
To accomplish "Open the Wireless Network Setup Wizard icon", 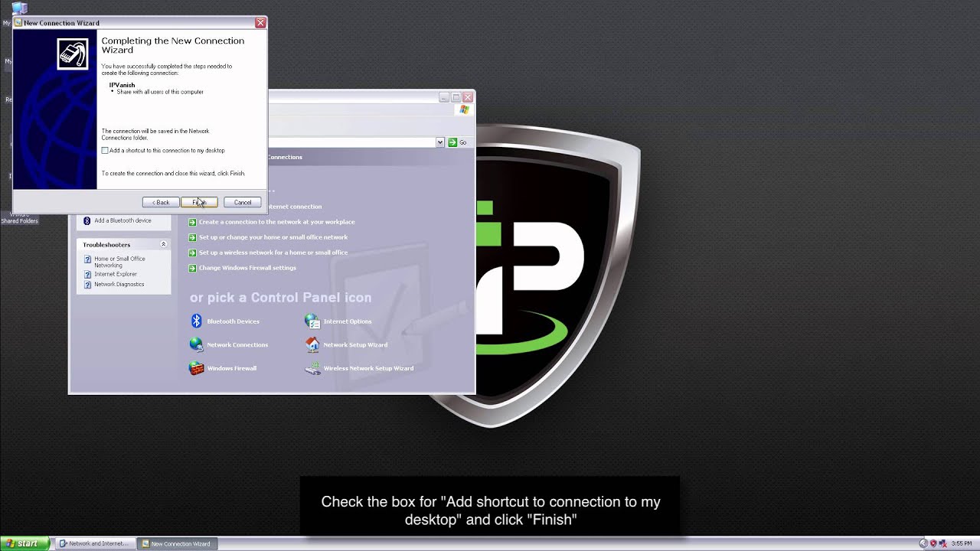I will (312, 368).
